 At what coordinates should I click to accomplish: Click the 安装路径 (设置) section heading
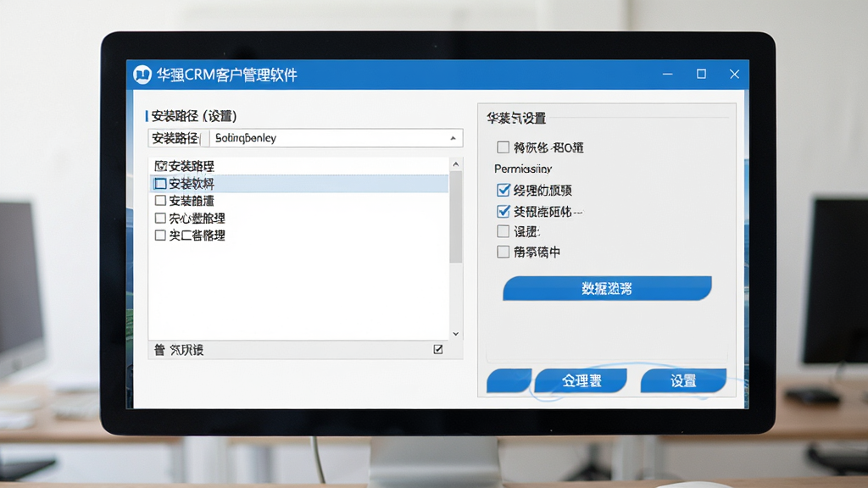click(x=194, y=116)
